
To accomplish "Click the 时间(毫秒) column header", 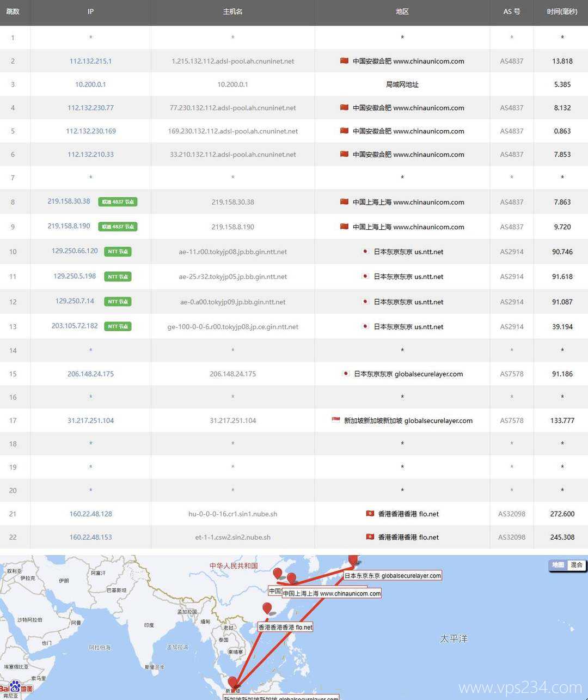I will [562, 11].
